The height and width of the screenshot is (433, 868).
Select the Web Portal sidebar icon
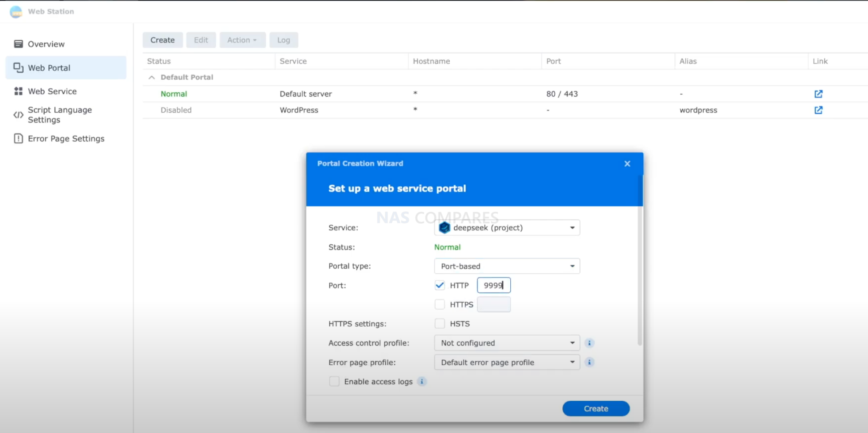(x=18, y=67)
